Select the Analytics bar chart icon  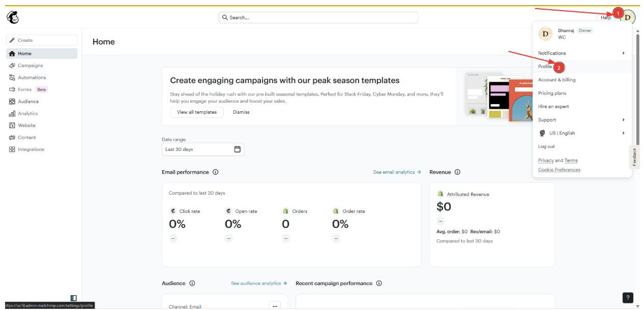[x=12, y=114]
